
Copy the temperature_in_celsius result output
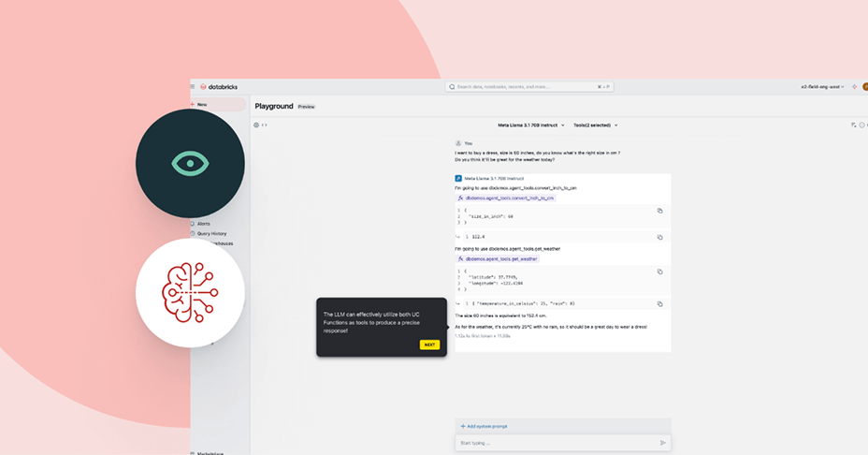tap(659, 303)
